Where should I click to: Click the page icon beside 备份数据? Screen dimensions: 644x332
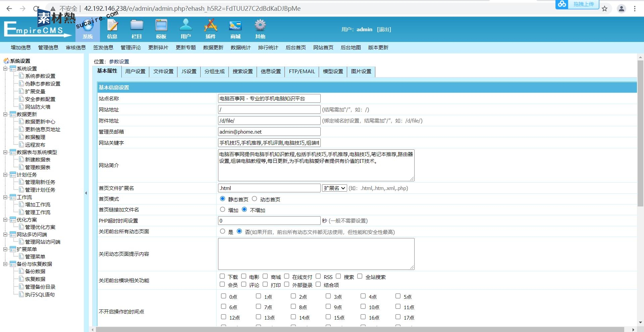[21, 271]
